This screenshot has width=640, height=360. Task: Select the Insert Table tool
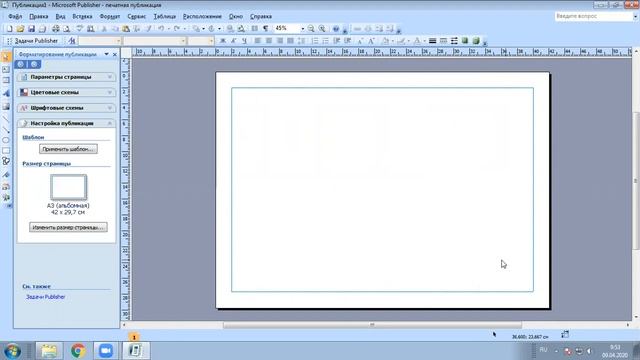[x=6, y=81]
